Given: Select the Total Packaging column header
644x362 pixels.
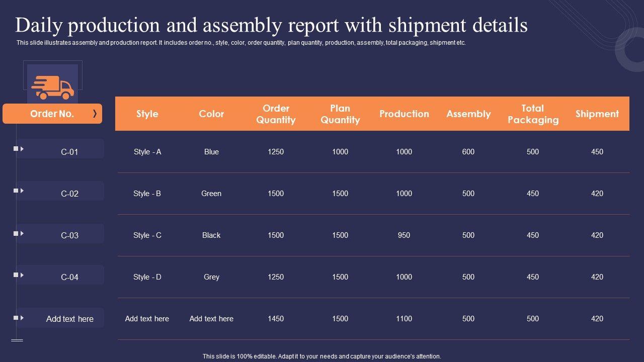Looking at the screenshot, I should click(x=533, y=114).
